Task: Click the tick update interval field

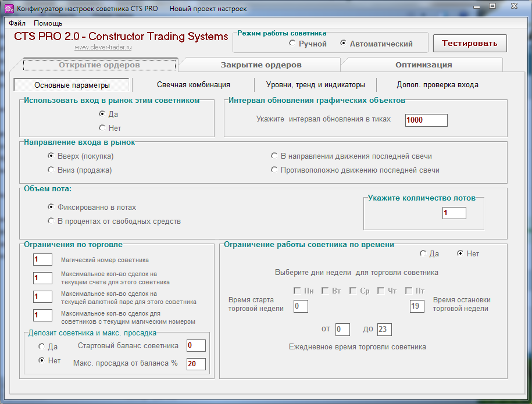Action: coord(426,120)
